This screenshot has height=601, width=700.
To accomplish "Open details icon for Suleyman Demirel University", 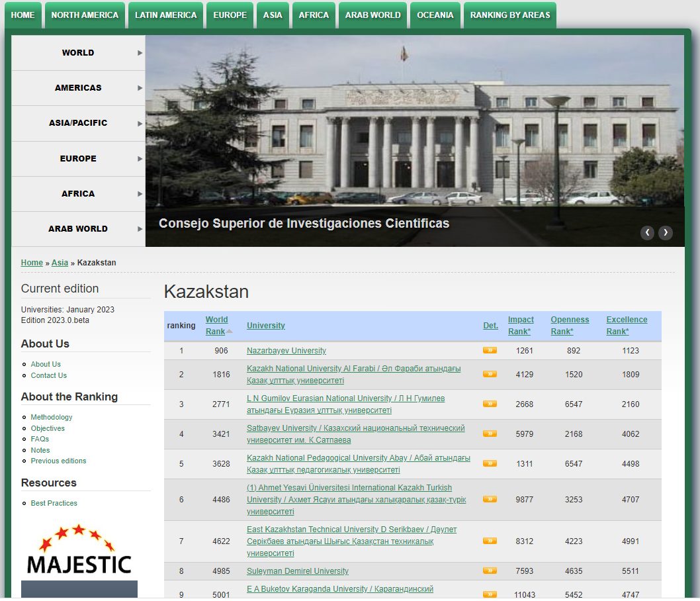I will pos(490,571).
